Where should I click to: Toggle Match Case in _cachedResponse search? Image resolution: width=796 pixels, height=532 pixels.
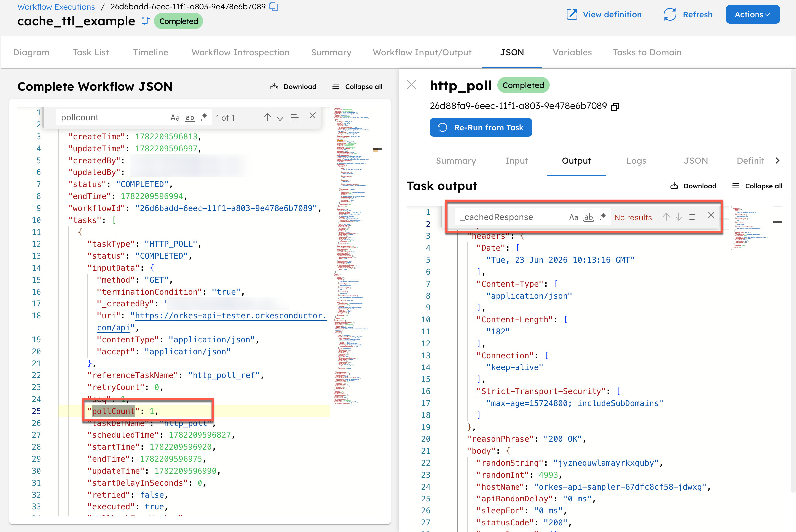[x=574, y=217]
